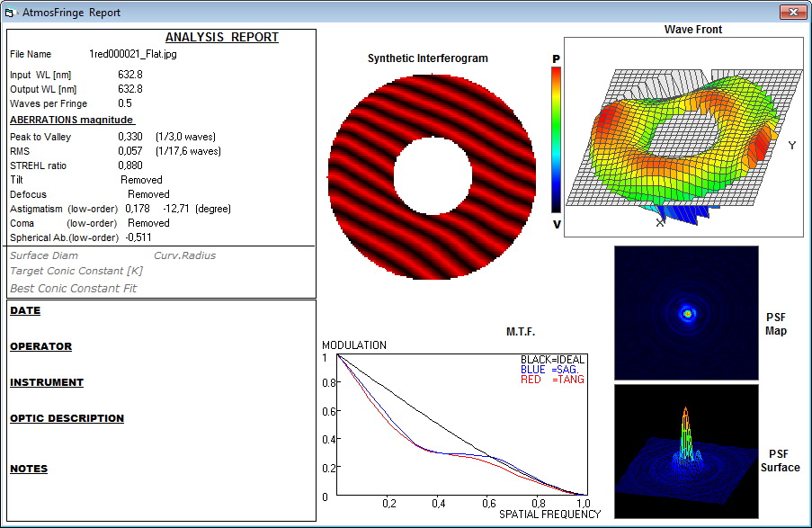Image resolution: width=812 pixels, height=528 pixels.
Task: Click the ANALYSIS REPORT heading
Action: [x=221, y=37]
